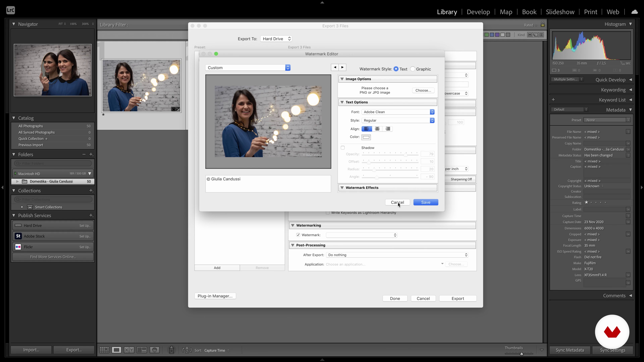The image size is (644, 362).
Task: Show next photo in Watermark Editor preview
Action: coord(342,67)
